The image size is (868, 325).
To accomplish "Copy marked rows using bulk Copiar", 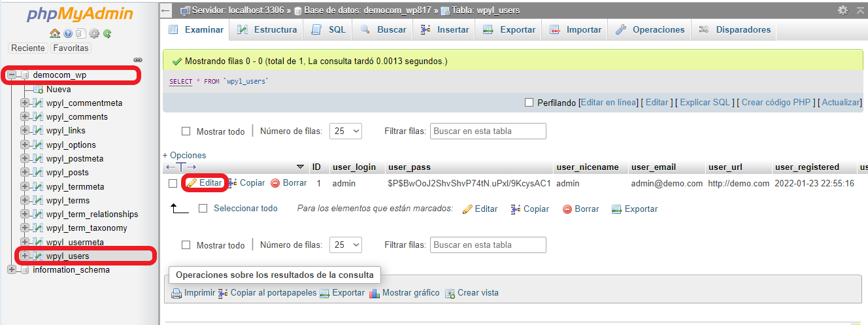I will point(529,209).
